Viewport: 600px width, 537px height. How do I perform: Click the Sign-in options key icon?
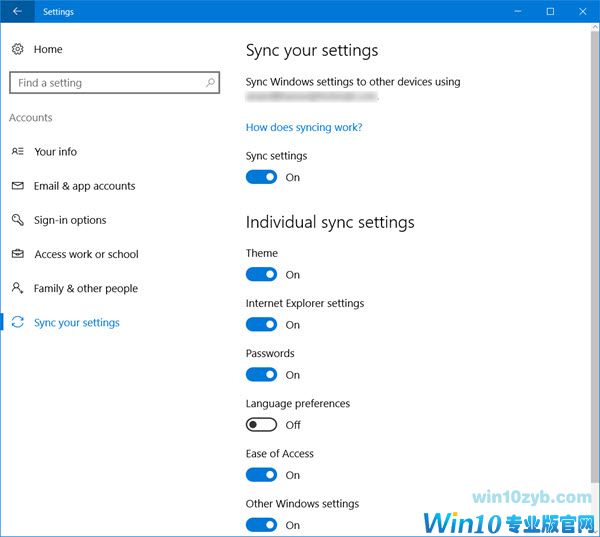[x=17, y=220]
